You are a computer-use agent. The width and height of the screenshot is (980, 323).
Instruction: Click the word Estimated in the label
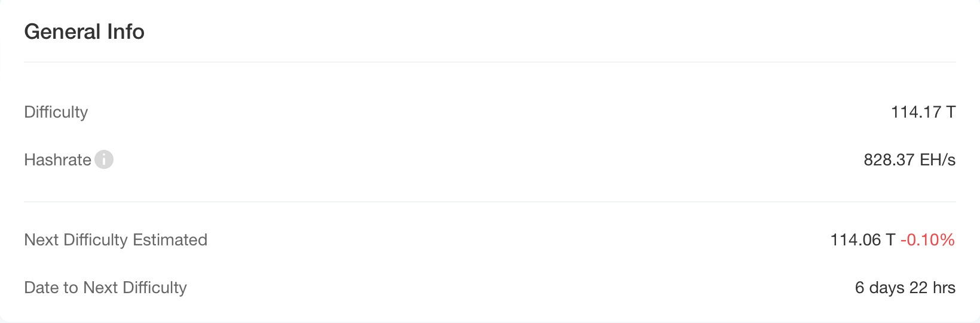coord(170,240)
